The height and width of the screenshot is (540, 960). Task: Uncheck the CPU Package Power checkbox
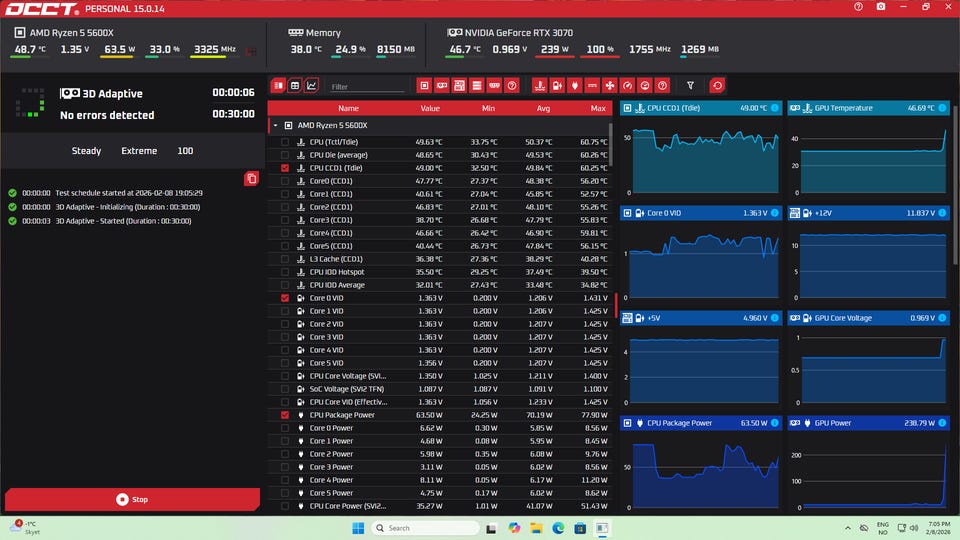(x=285, y=415)
